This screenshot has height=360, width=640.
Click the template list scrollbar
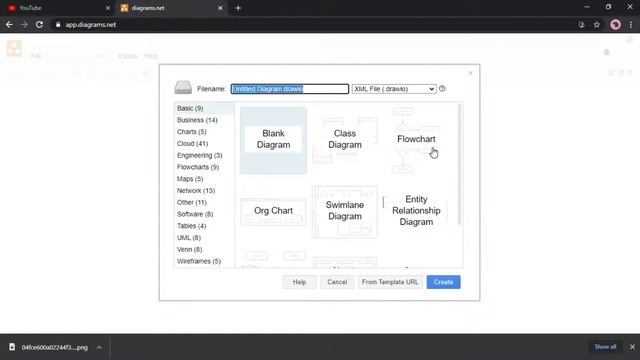pyautogui.click(x=460, y=164)
